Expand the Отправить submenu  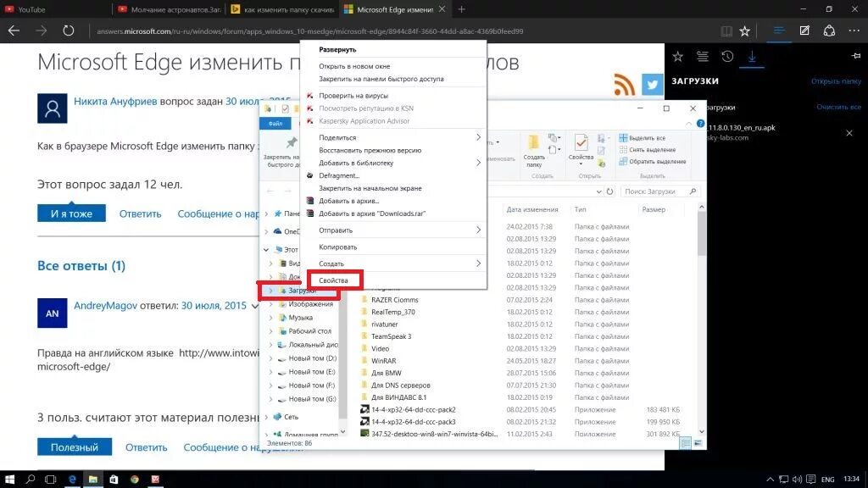(393, 230)
